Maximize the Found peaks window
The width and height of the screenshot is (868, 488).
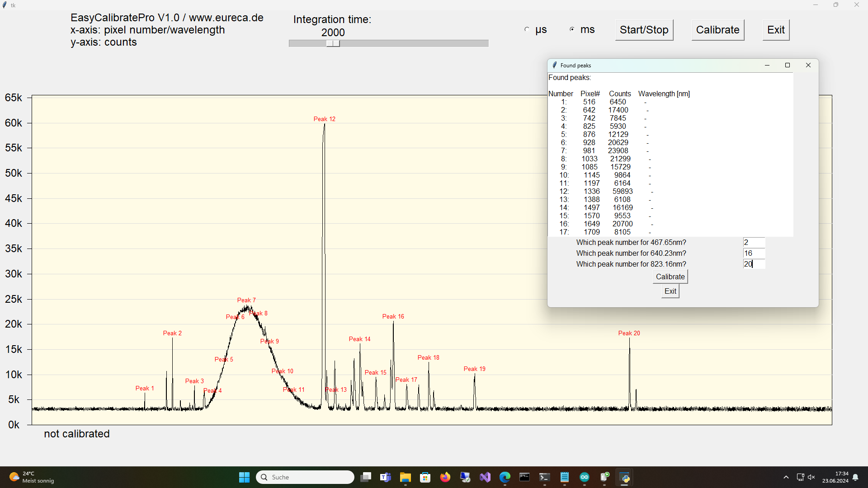tap(788, 65)
